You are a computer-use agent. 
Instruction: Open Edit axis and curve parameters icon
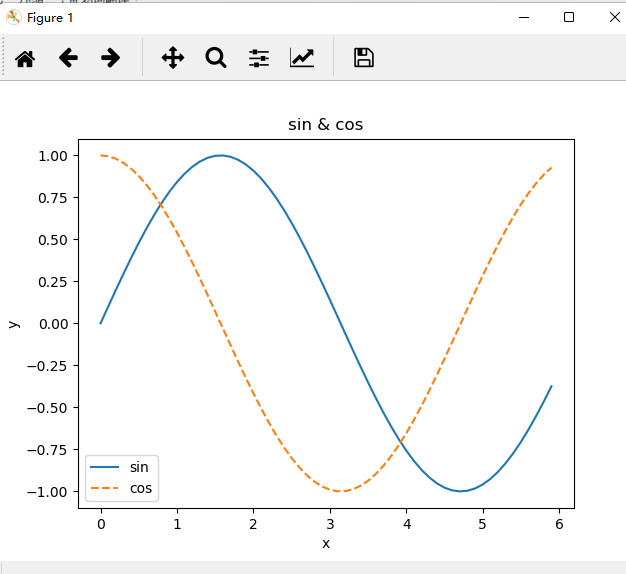click(x=302, y=58)
